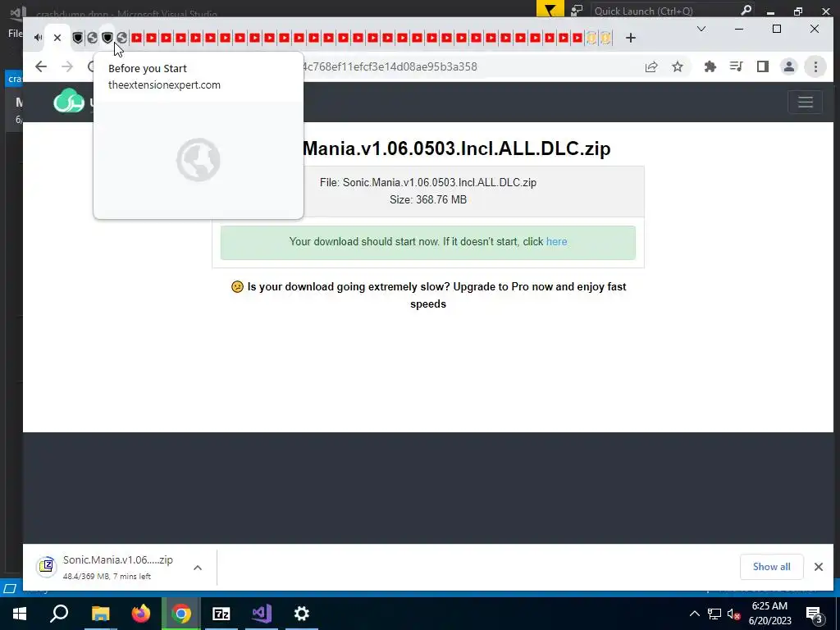The image size is (840, 630).
Task: Click the cloud site logo
Action: point(69,101)
